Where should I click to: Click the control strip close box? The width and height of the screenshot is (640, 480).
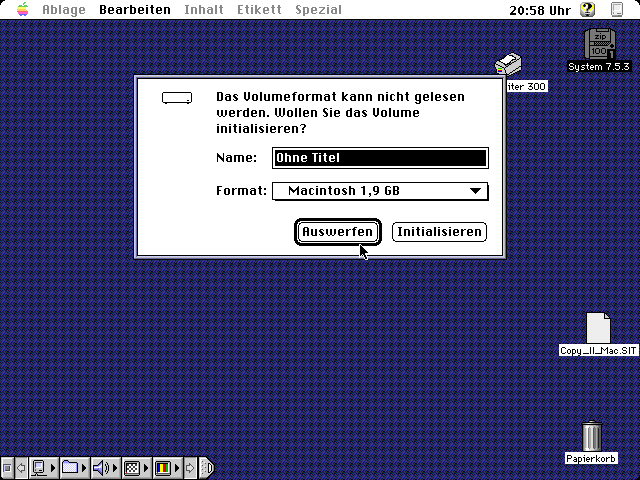point(8,467)
